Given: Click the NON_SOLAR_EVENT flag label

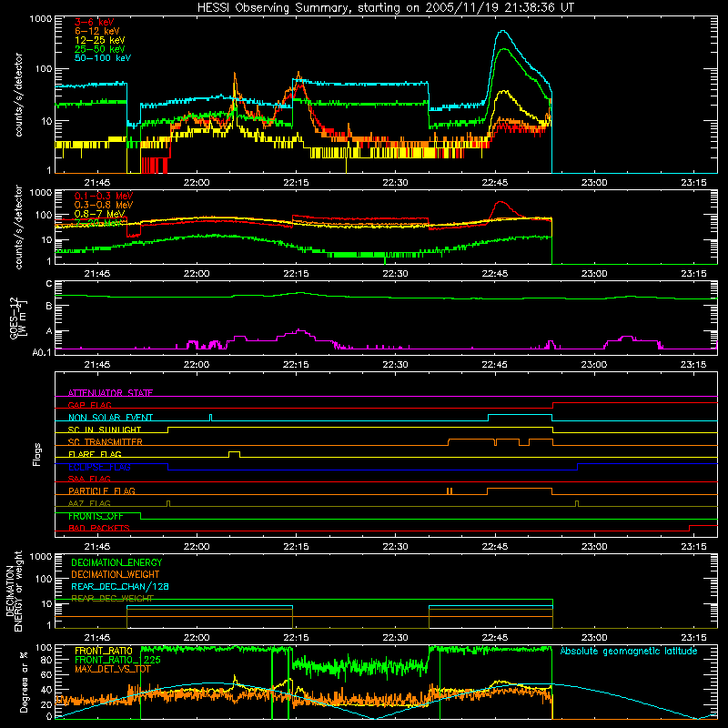Looking at the screenshot, I should 110,418.
